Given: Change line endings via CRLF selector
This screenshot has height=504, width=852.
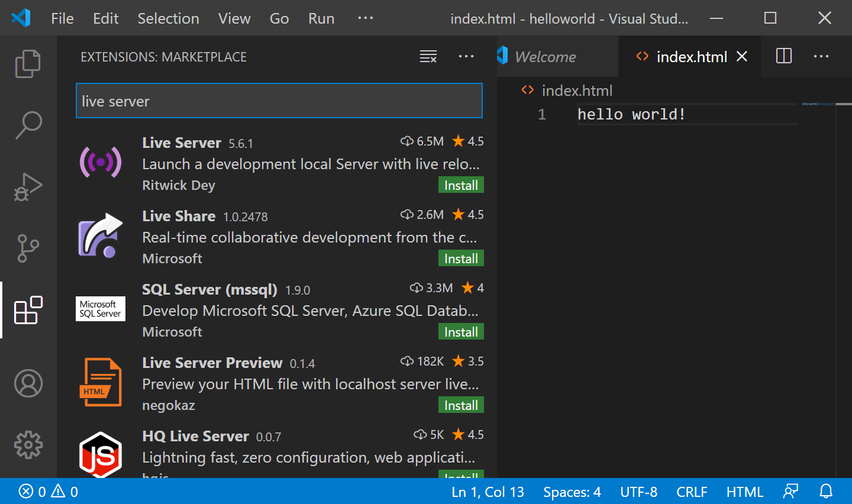Looking at the screenshot, I should (692, 492).
